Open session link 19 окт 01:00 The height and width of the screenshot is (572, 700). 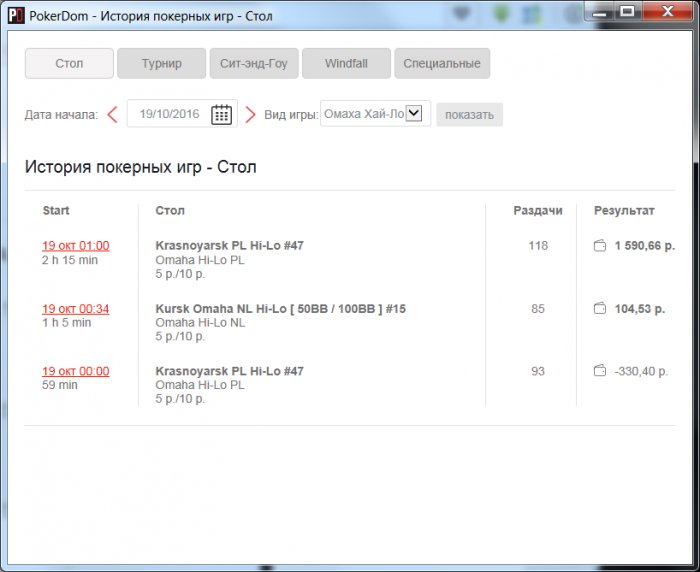pyautogui.click(x=76, y=246)
